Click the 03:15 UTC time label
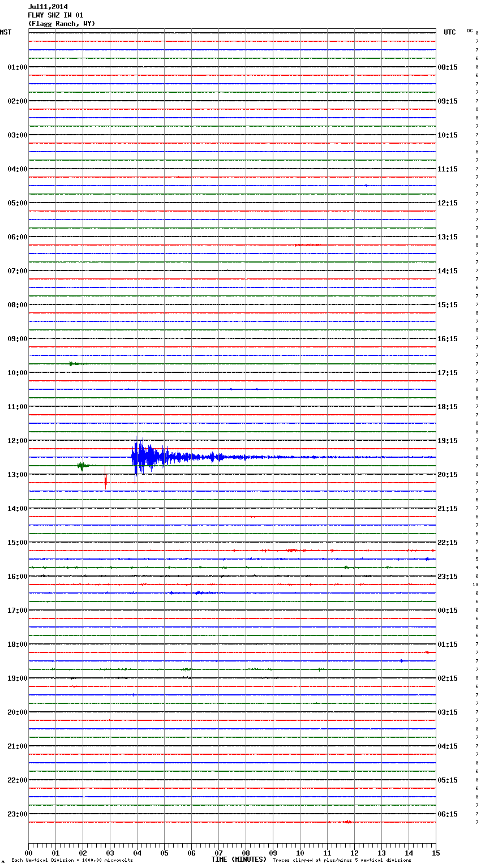481x868 pixels. (x=448, y=712)
